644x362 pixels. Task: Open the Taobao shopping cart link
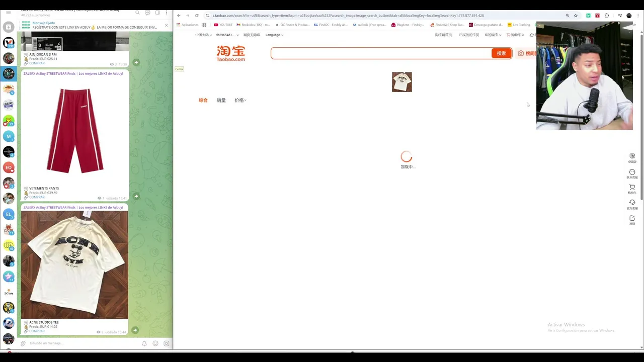515,35
